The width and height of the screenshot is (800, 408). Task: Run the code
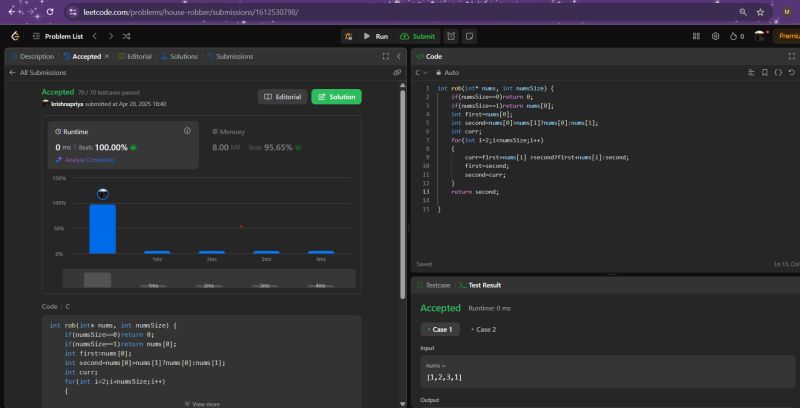376,36
